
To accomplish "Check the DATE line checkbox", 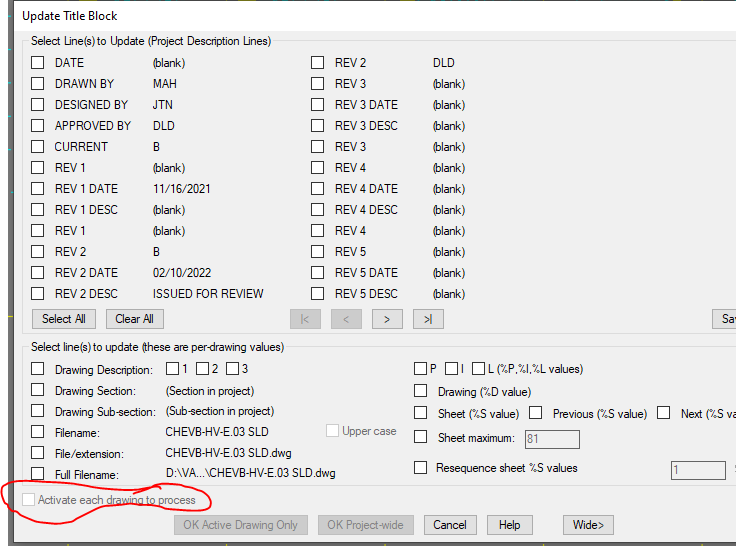I will [38, 62].
